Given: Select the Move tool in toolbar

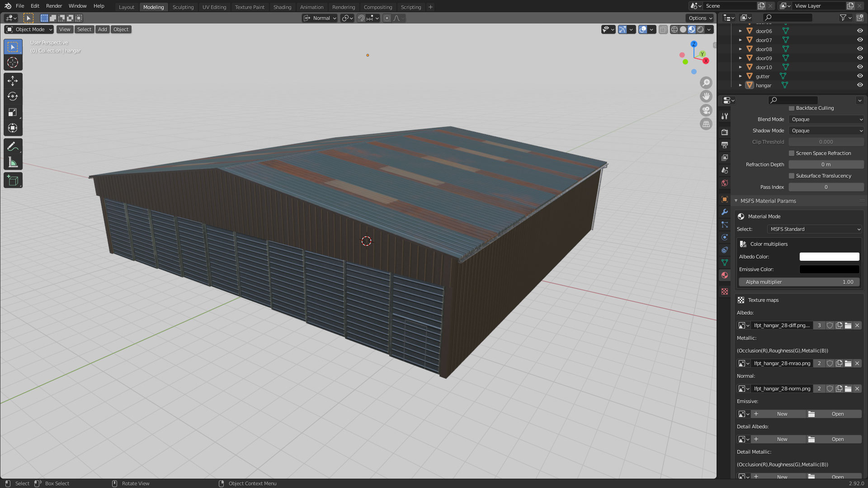Looking at the screenshot, I should coord(13,80).
